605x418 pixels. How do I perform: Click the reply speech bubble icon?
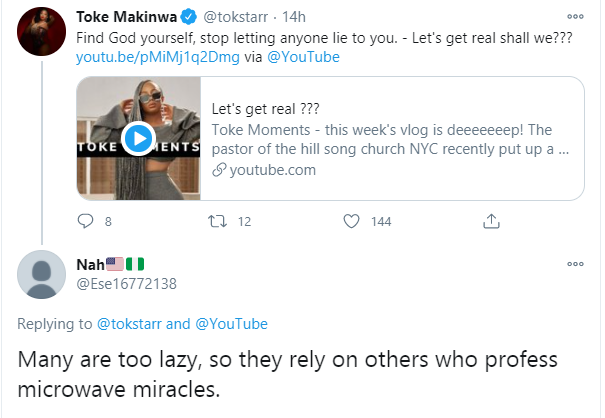pos(85,221)
